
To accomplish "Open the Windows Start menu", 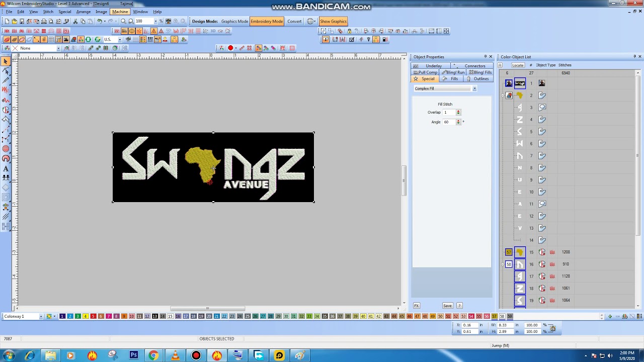I will (9, 355).
